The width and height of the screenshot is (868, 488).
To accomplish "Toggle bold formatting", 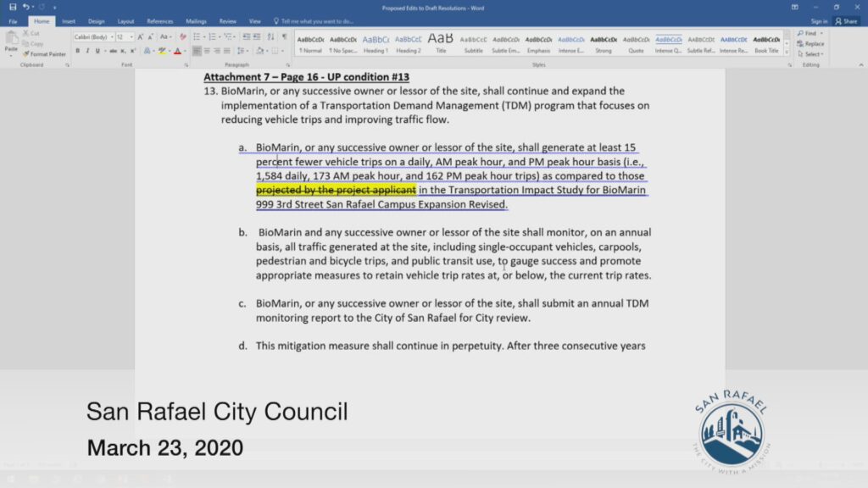I will (77, 51).
